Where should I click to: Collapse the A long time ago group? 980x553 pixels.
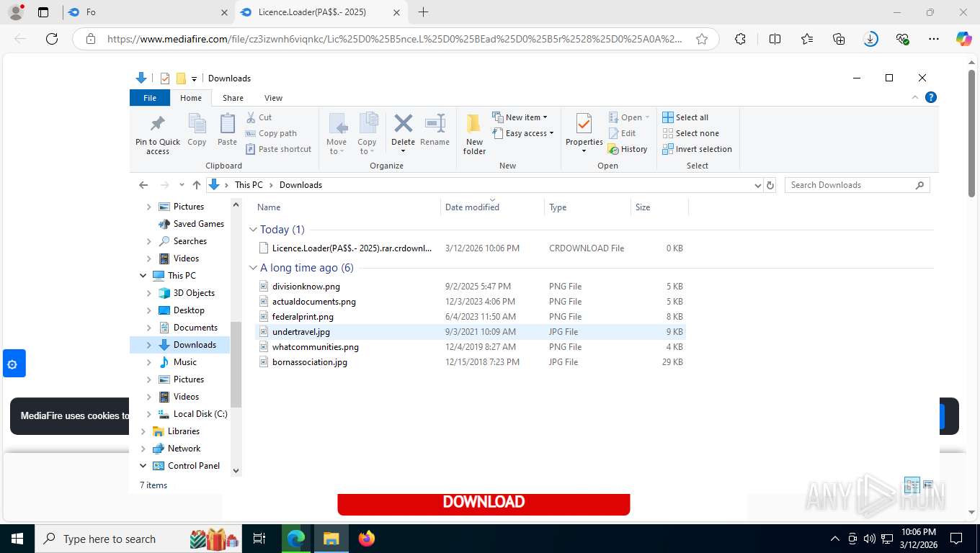pos(253,268)
